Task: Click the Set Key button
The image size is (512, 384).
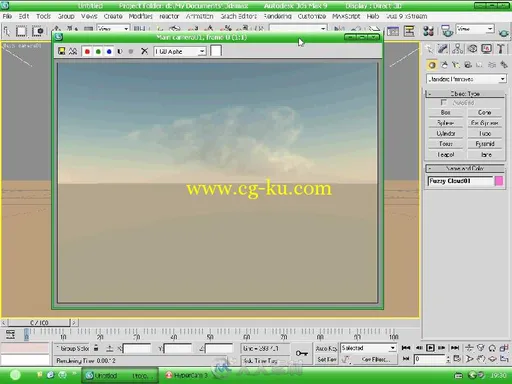Action: pyautogui.click(x=326, y=360)
